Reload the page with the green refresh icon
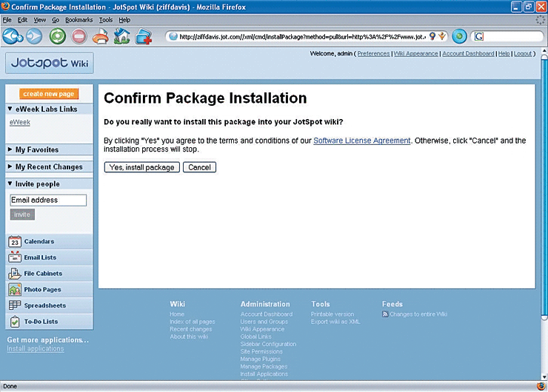The width and height of the screenshot is (548, 392). 57,36
